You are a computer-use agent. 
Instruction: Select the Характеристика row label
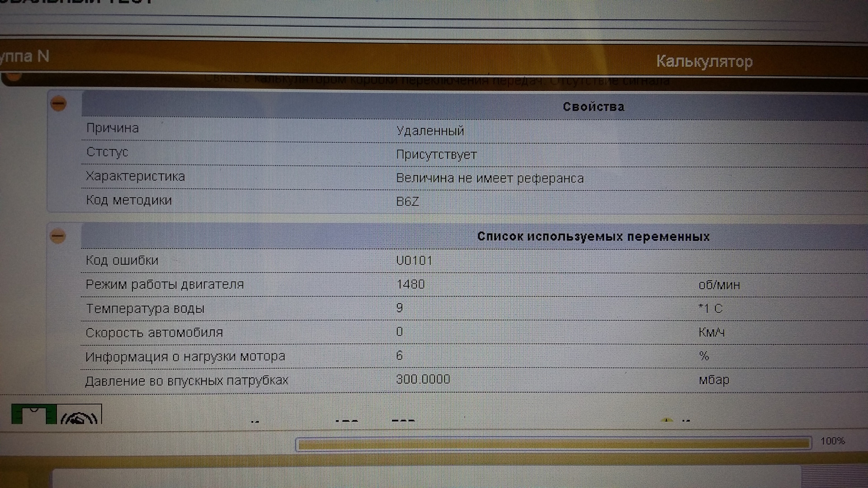pyautogui.click(x=135, y=176)
